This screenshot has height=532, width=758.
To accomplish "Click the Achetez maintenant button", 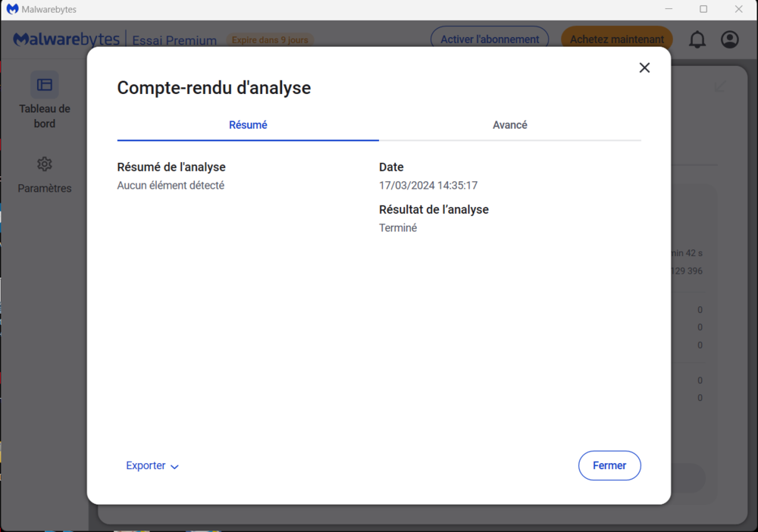I will [x=616, y=39].
